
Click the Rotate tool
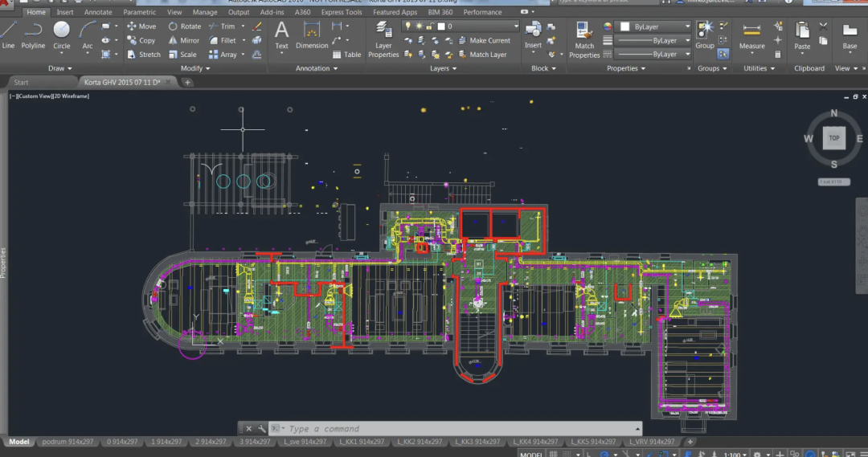[x=184, y=27]
